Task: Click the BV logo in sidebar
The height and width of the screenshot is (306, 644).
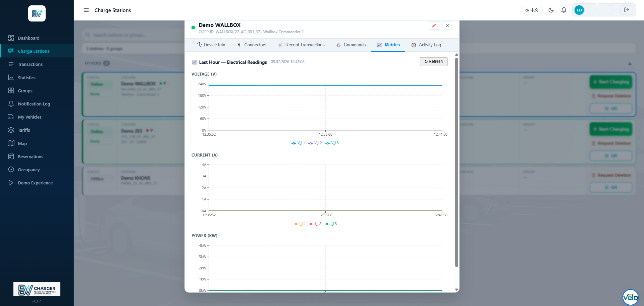Action: point(37,13)
